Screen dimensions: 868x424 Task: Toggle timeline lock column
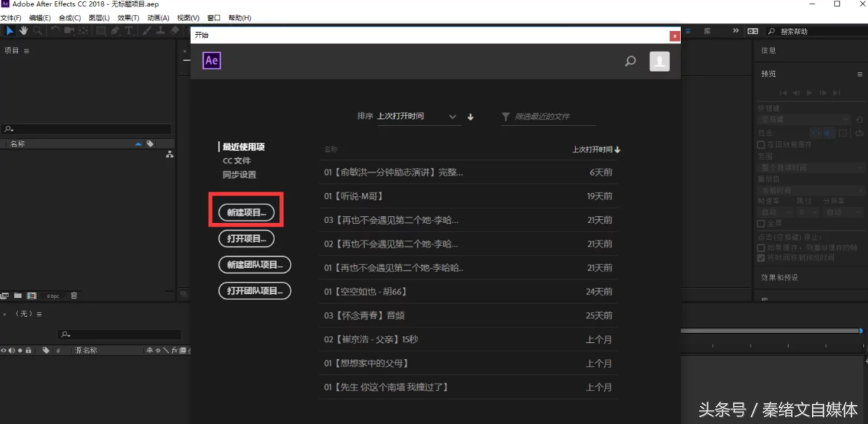tap(28, 351)
